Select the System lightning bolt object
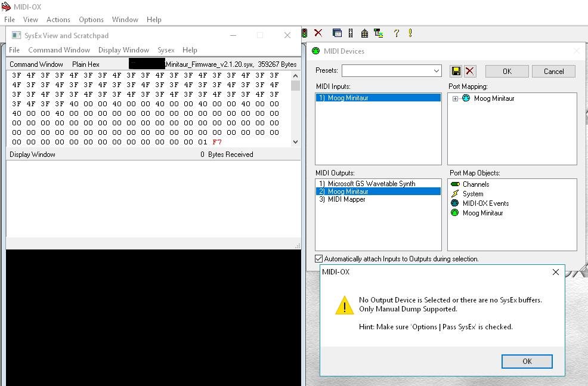This screenshot has width=588, height=386. [472, 194]
